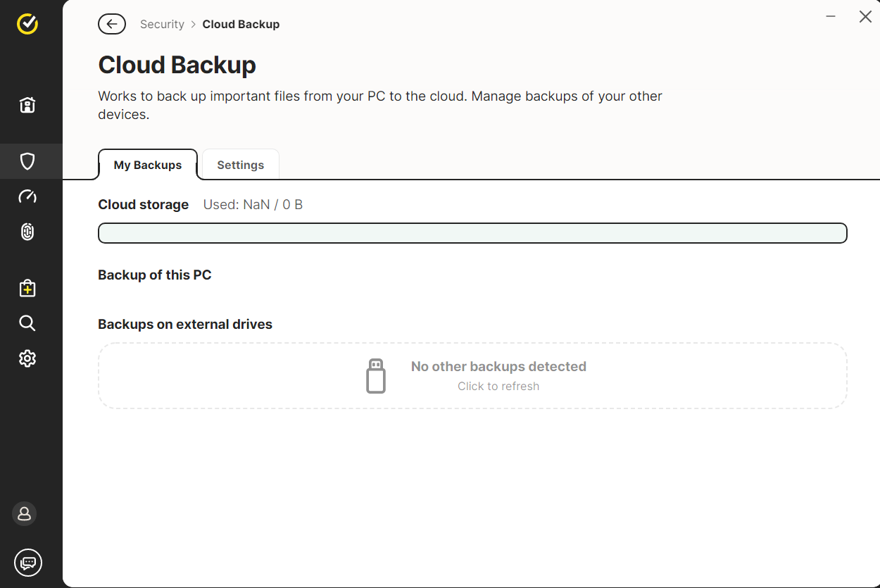The image size is (880, 588).
Task: Click the first-aid kit sidebar icon
Action: click(27, 288)
